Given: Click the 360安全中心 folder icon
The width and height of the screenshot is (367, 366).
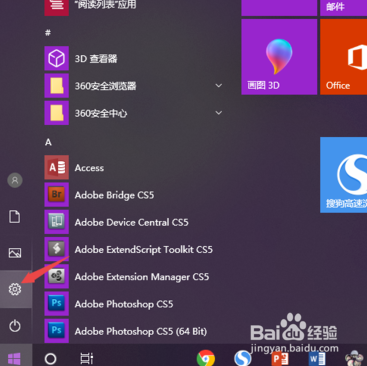Looking at the screenshot, I should (x=57, y=113).
